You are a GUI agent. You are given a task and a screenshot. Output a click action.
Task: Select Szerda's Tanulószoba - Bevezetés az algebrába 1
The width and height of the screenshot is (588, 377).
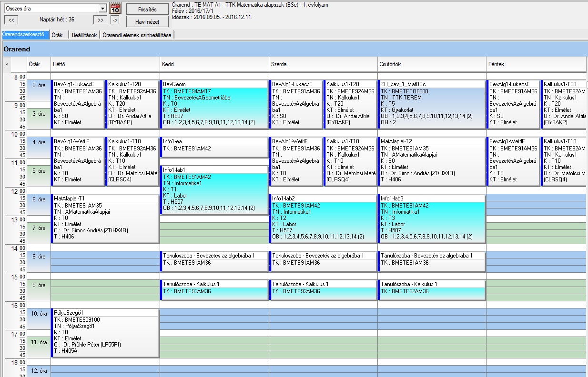(x=323, y=261)
